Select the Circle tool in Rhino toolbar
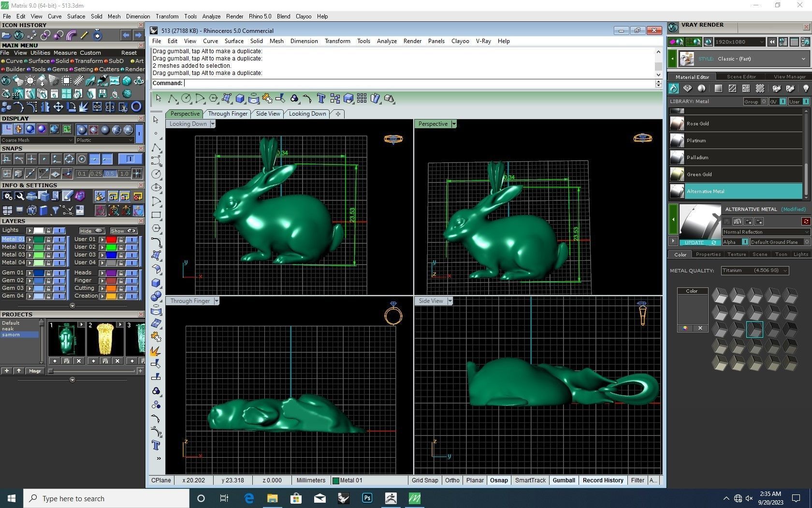This screenshot has width=812, height=508. pyautogui.click(x=186, y=99)
